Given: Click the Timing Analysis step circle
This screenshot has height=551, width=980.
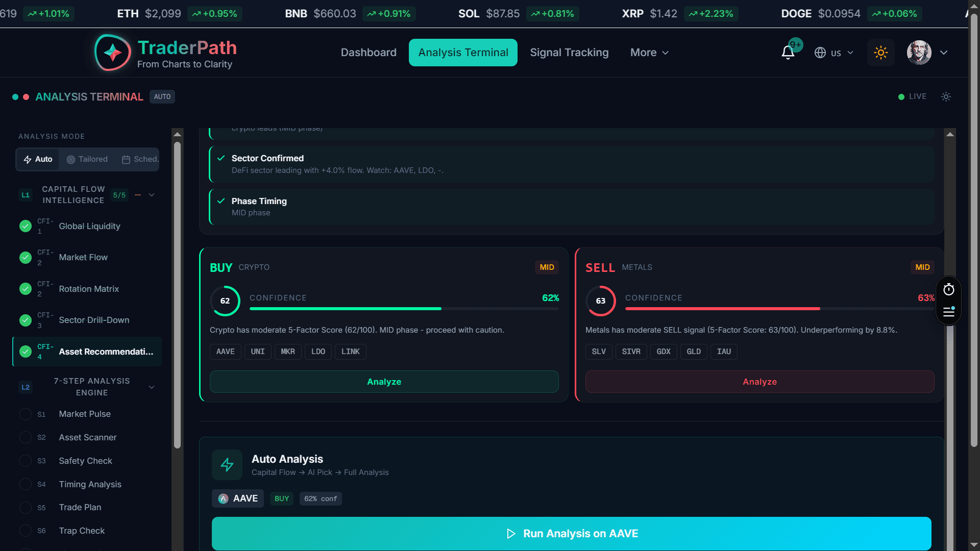Looking at the screenshot, I should (26, 484).
